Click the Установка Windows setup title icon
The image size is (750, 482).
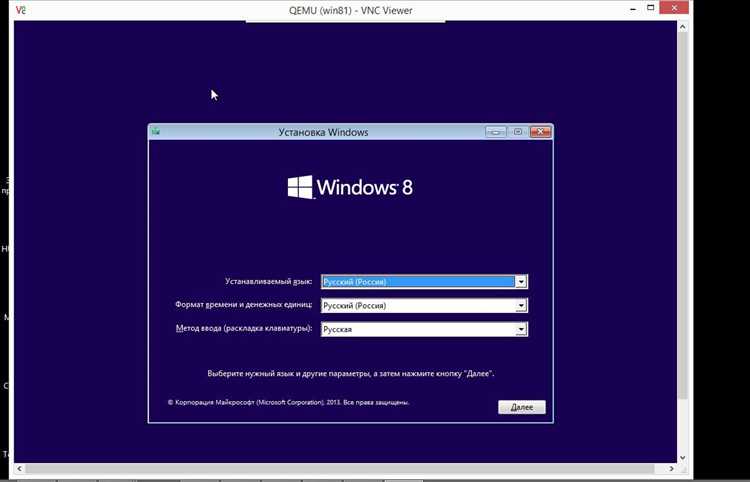pyautogui.click(x=155, y=132)
